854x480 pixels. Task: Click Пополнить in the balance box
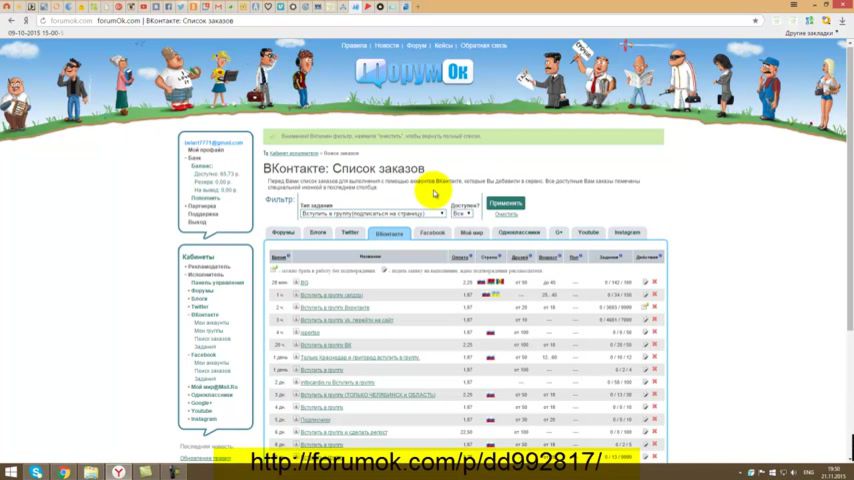click(x=205, y=198)
